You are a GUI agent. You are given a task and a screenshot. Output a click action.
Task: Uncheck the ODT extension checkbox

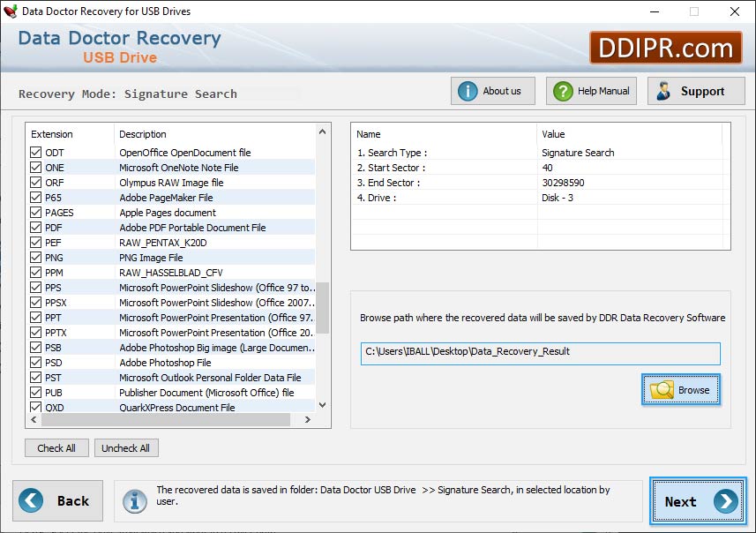35,153
